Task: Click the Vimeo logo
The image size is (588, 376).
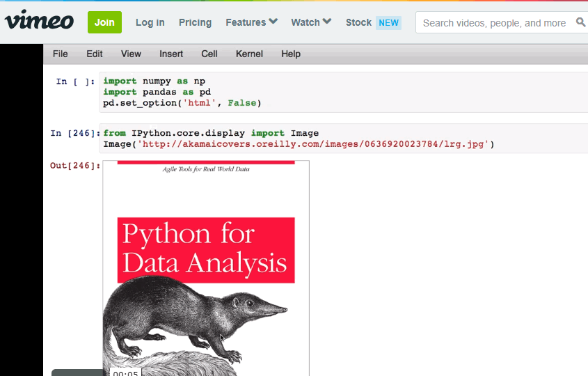Action: point(39,20)
